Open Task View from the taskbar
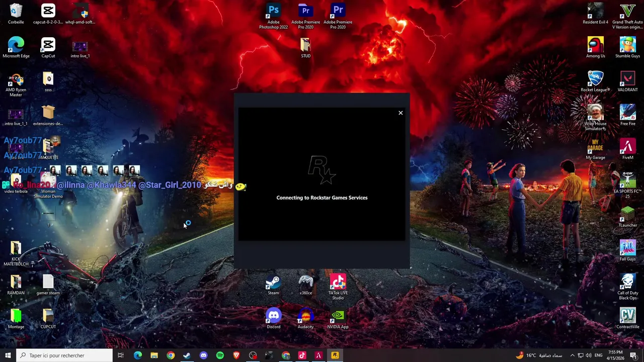 pyautogui.click(x=121, y=355)
